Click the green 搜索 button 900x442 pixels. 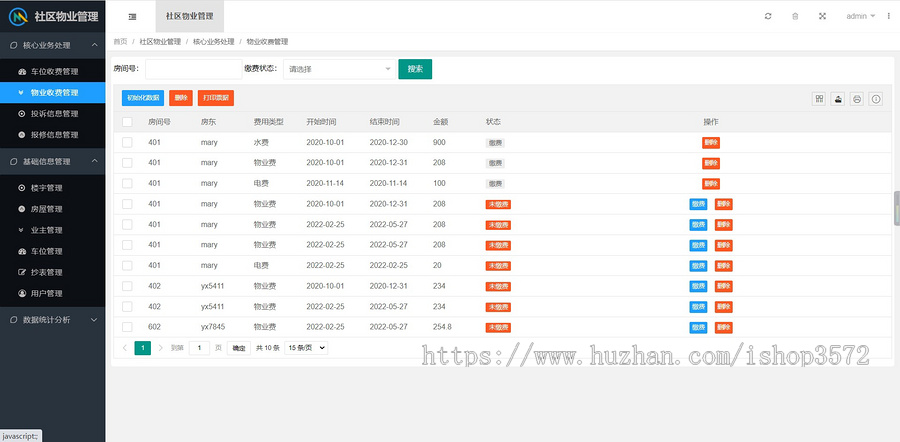pos(415,69)
